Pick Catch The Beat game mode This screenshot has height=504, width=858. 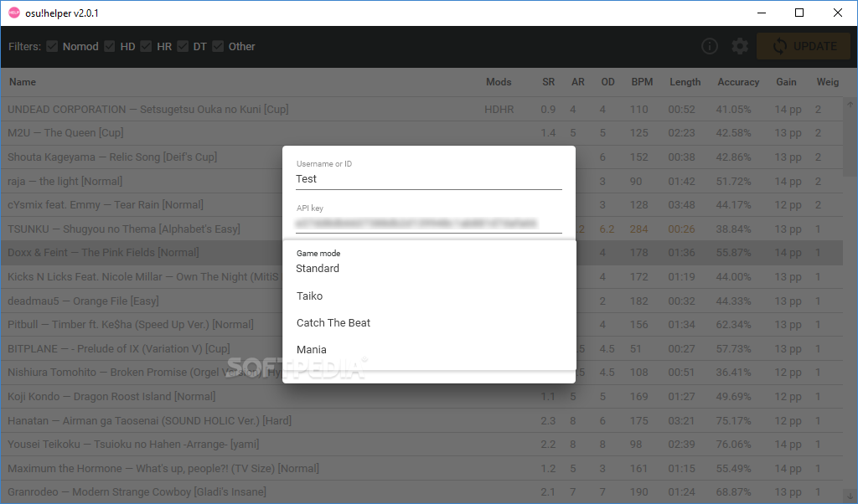pos(429,322)
